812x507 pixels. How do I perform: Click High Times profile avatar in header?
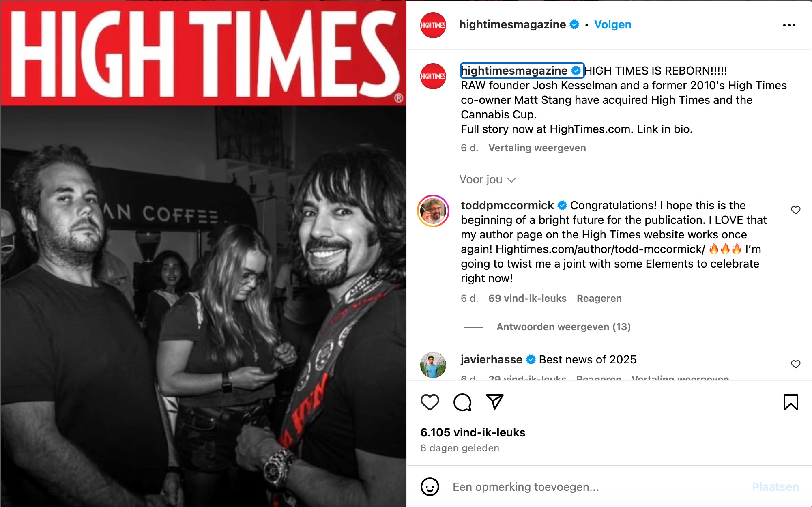[433, 25]
